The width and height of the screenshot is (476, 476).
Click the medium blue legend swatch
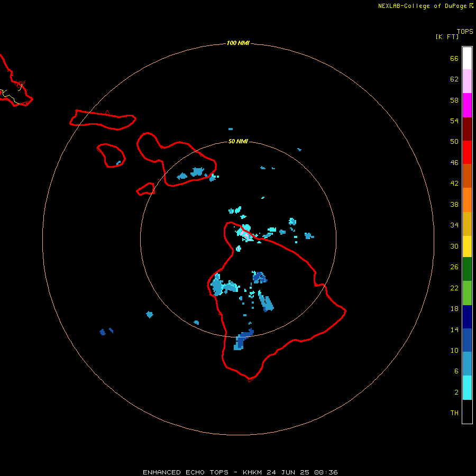467,340
